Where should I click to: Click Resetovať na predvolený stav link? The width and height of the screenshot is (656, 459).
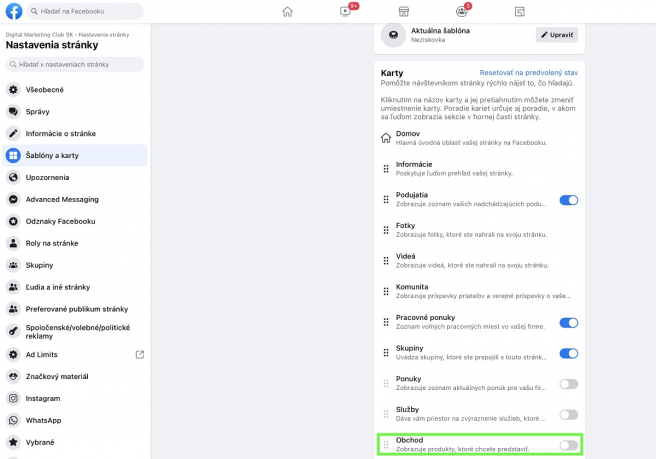[529, 74]
